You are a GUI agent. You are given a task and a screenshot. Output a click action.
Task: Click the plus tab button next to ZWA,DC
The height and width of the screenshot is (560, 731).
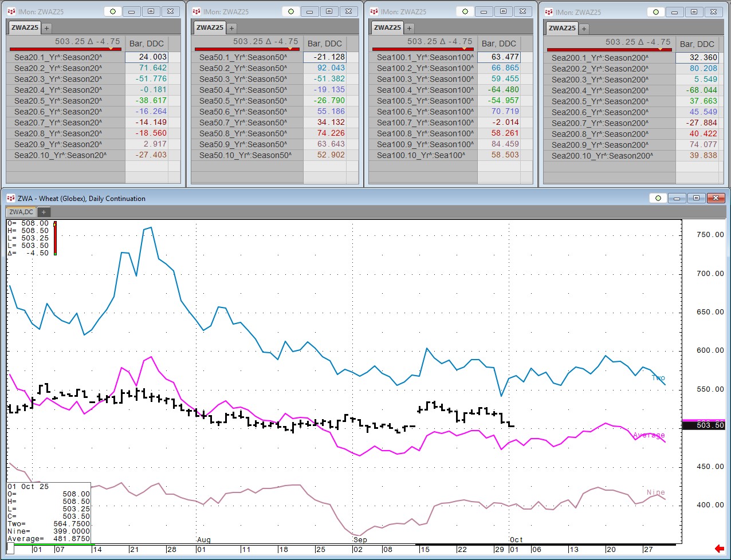click(43, 212)
